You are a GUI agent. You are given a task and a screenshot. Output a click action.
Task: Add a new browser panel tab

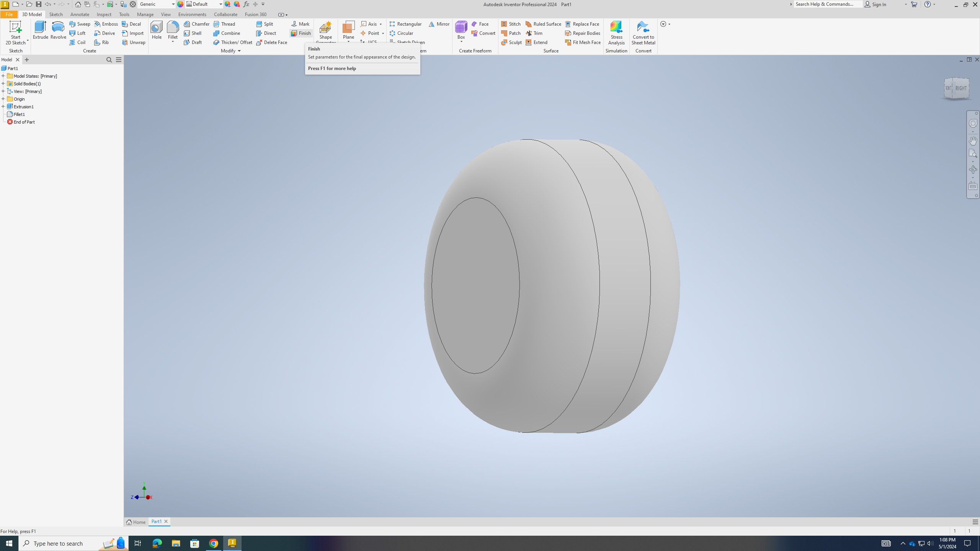[27, 60]
